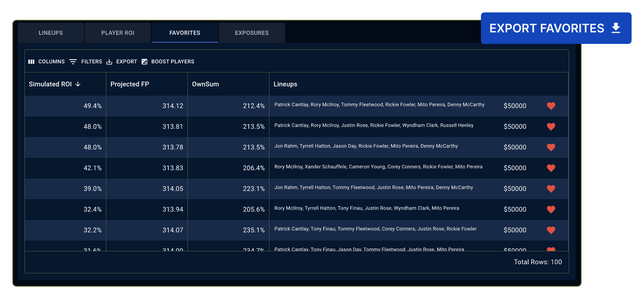Sort by the Projected FP column header

coord(130,84)
